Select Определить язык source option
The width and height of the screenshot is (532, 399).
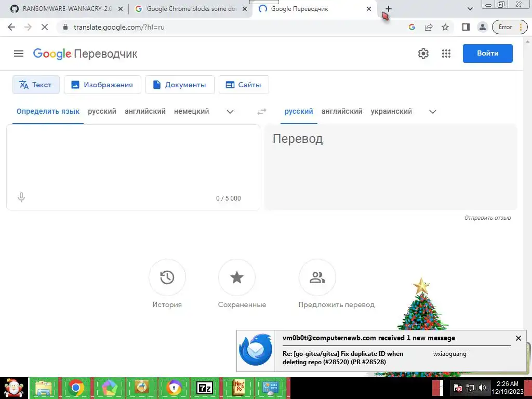pos(48,111)
